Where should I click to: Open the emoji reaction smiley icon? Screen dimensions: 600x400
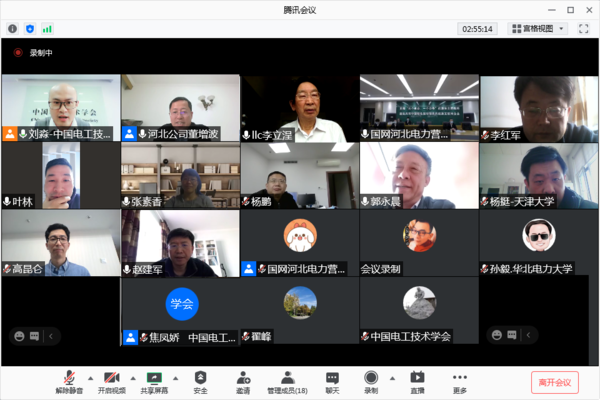[19, 336]
